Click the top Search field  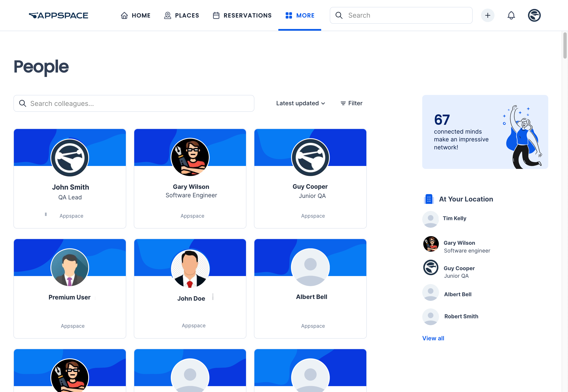tap(401, 15)
